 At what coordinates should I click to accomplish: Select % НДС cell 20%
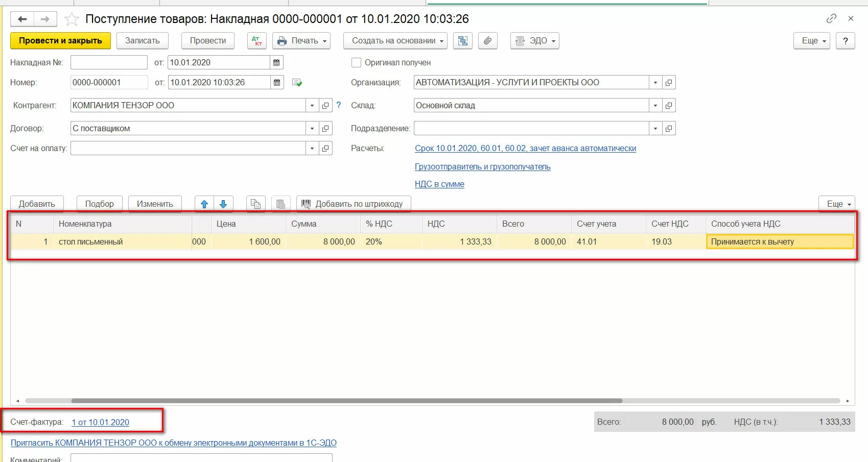click(x=391, y=241)
